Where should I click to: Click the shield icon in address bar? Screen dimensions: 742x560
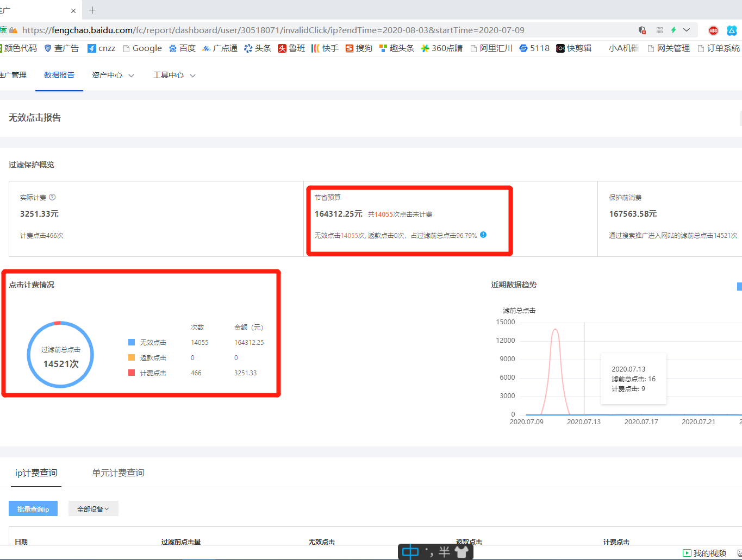pos(642,30)
